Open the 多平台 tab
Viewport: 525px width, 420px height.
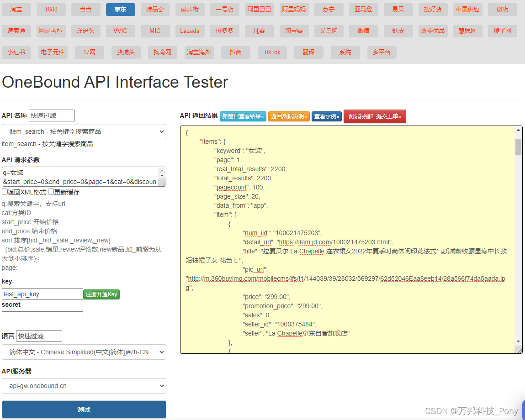click(382, 52)
